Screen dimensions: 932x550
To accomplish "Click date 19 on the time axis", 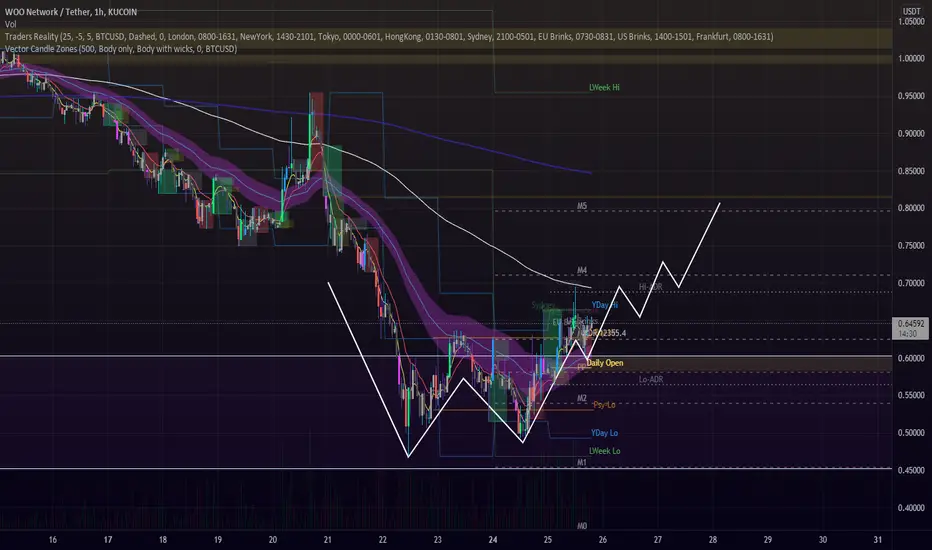I will [218, 540].
